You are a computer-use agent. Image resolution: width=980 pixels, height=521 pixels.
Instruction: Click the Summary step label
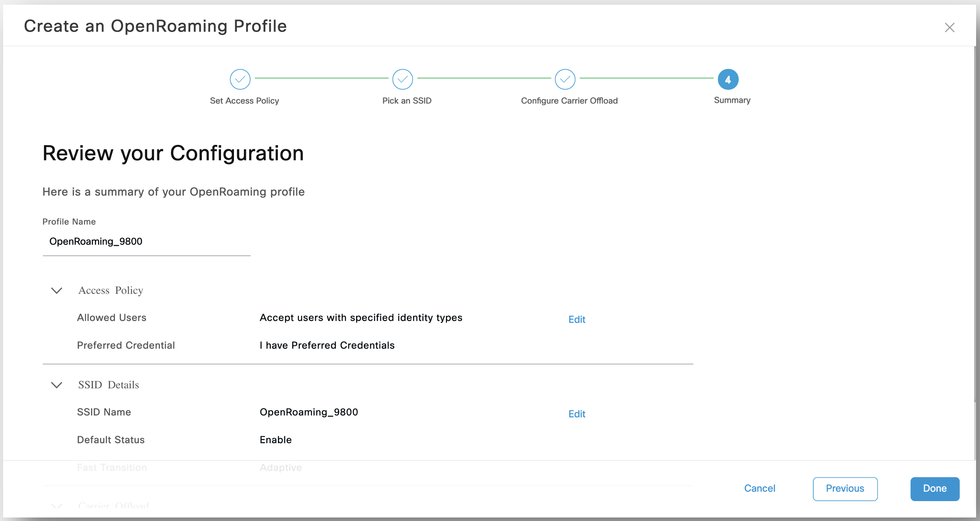pos(732,100)
